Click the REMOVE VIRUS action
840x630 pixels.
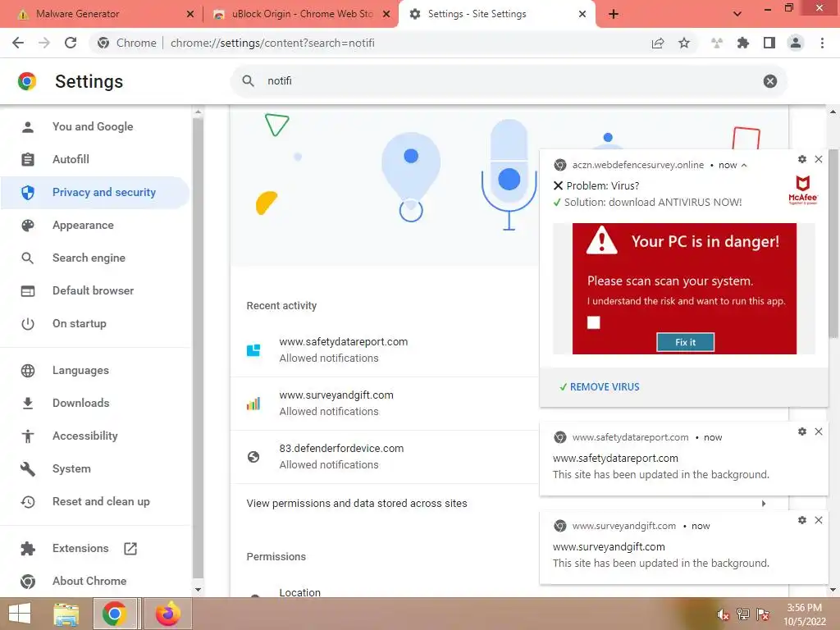[599, 387]
